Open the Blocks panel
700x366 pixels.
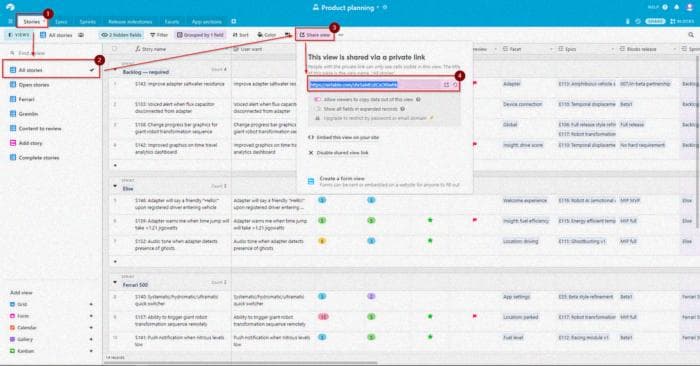click(682, 21)
